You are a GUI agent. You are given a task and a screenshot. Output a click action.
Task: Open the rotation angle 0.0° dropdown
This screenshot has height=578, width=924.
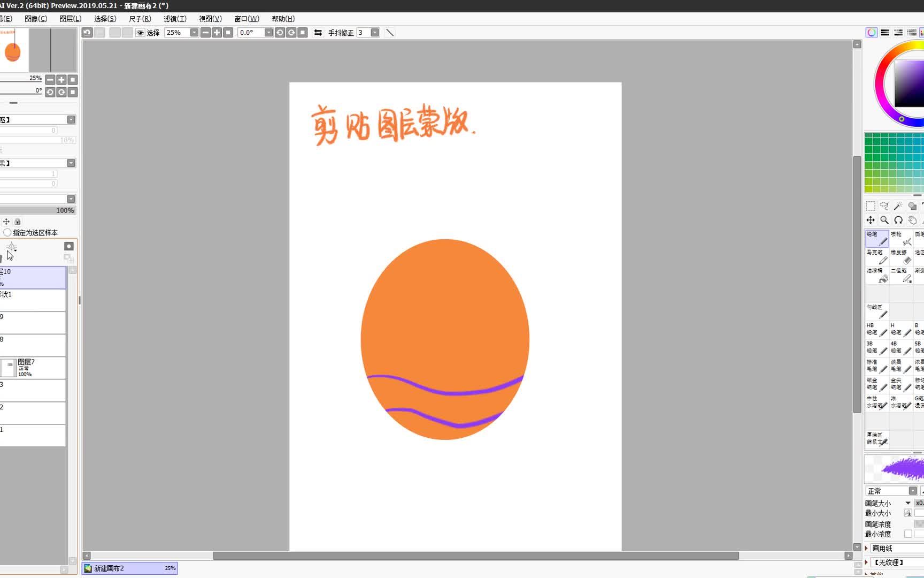(268, 33)
